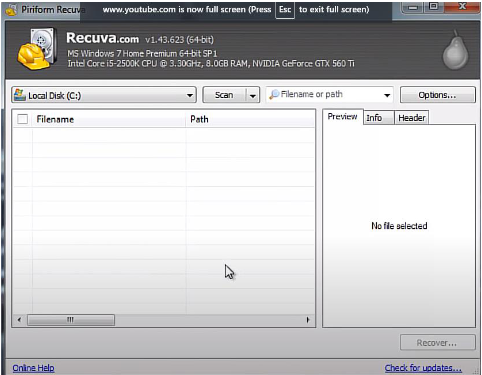
Task: Click the magnifier icon in filename filter
Action: coord(274,94)
